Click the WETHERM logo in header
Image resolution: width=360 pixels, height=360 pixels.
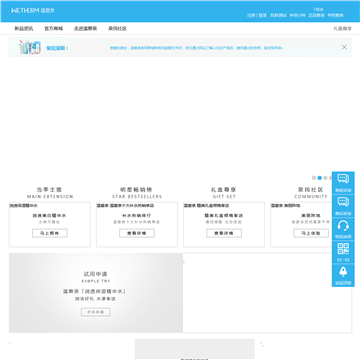[x=33, y=11]
